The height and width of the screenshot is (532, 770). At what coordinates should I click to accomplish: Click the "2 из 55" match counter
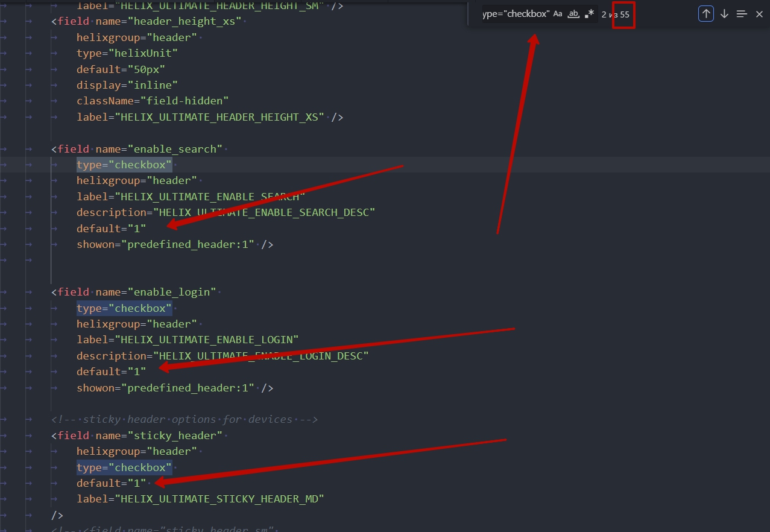coord(615,14)
